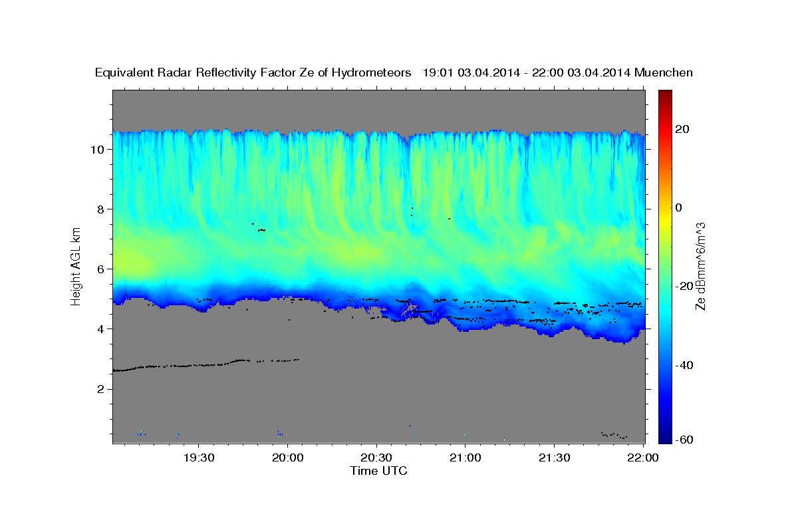Click the 22:00 time tick label
The height and width of the screenshot is (532, 798).
click(643, 458)
